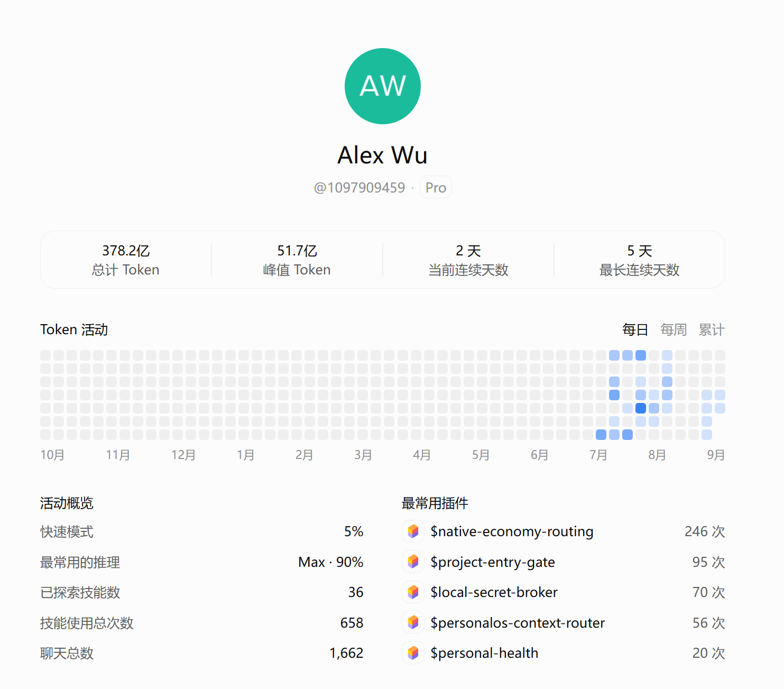
Task: Click the 聊天总数 value 1,662
Action: click(346, 653)
